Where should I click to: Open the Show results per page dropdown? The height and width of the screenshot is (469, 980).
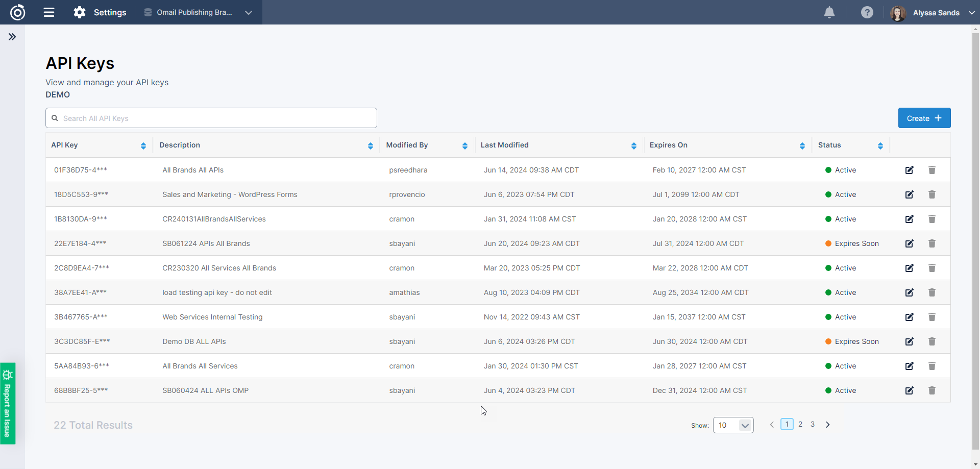tap(733, 425)
